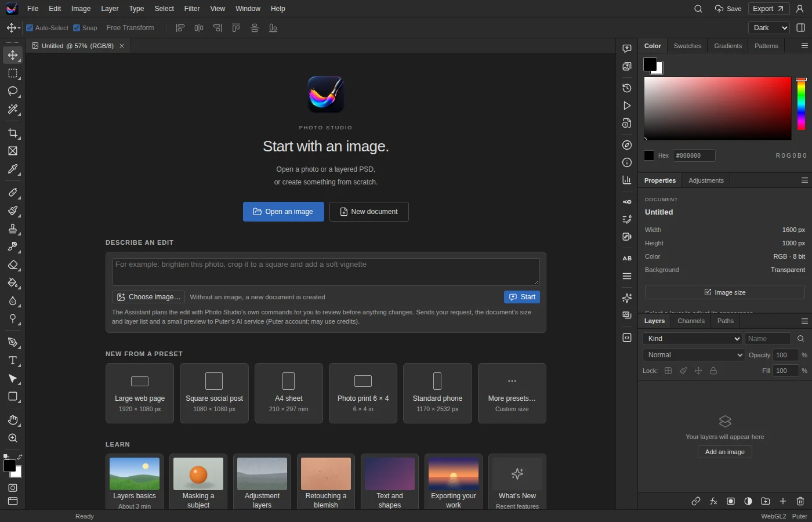812x522 pixels.
Task: Select the Hand tool
Action: tap(13, 420)
